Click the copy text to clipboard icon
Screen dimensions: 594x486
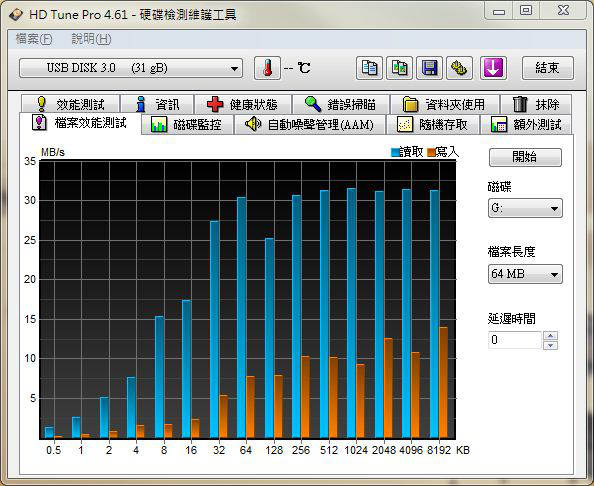click(369, 68)
